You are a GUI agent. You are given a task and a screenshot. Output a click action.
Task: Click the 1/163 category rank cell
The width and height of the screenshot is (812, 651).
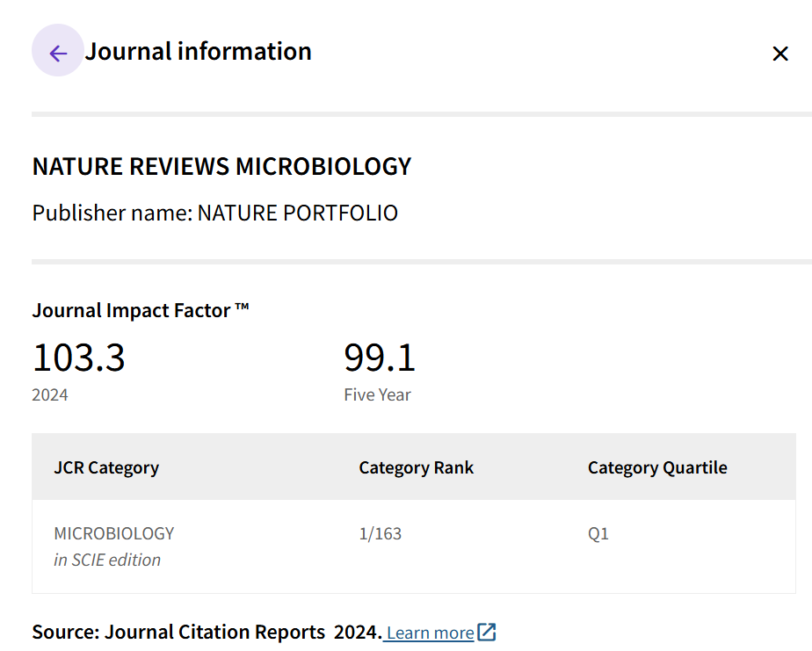point(381,533)
